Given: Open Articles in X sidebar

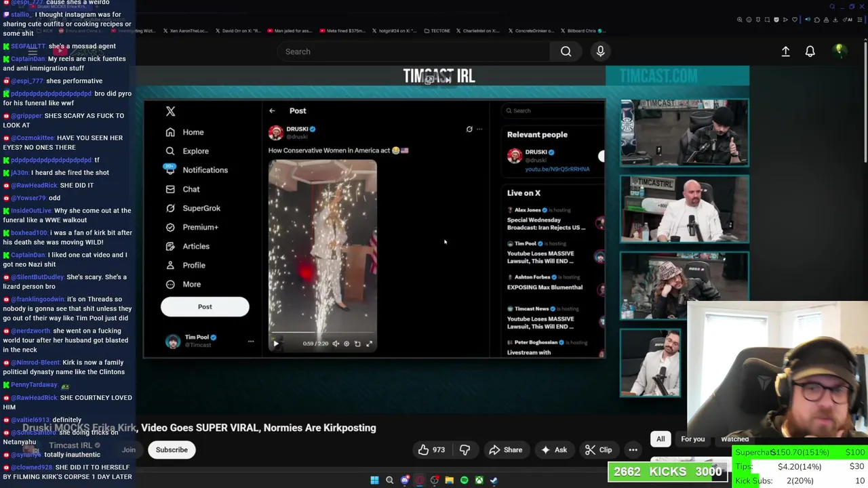Looking at the screenshot, I should click(187, 246).
